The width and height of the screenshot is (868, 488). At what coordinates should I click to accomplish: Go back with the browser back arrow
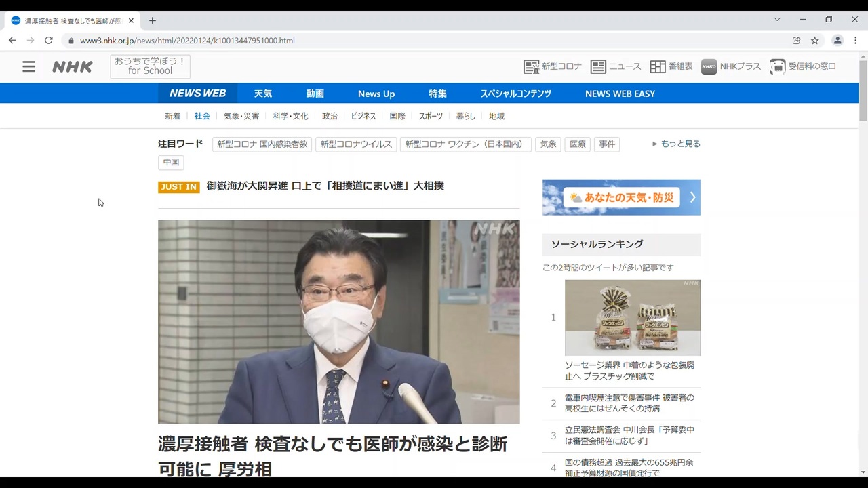click(12, 41)
